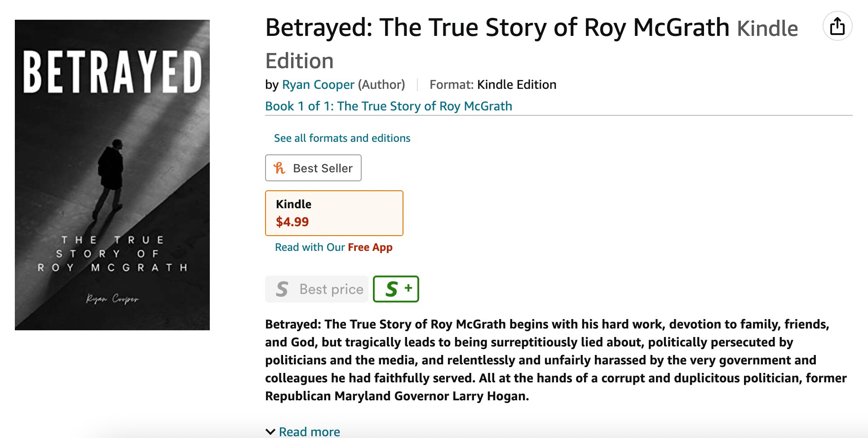This screenshot has height=438, width=868.
Task: Click the Betrayed book cover image
Action: [x=112, y=175]
